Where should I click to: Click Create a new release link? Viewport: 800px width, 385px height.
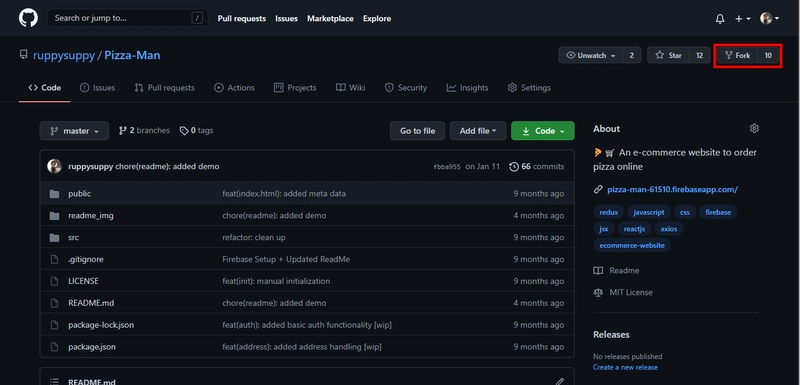625,367
